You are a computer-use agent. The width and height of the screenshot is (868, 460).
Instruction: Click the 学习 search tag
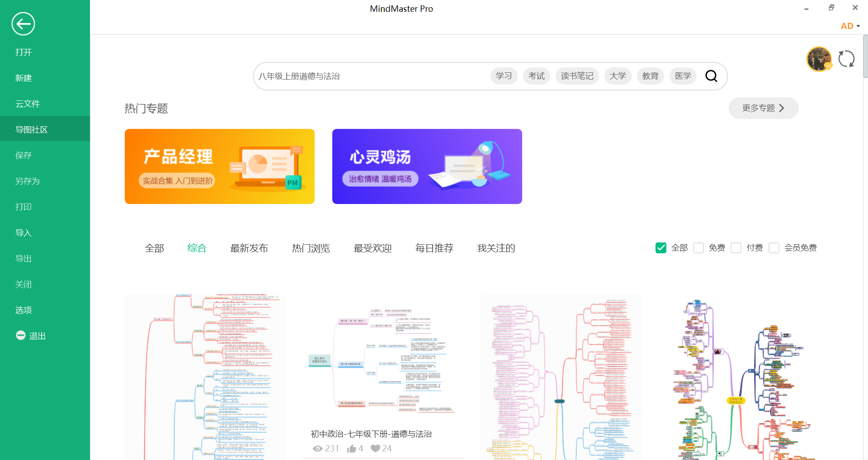click(504, 76)
